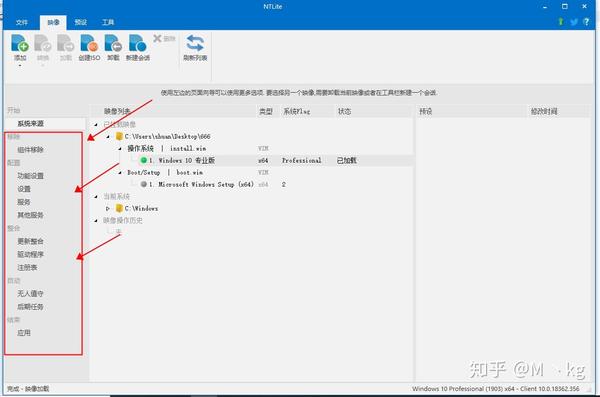Open the 驱动程序 sidebar page
The width and height of the screenshot is (600, 397).
click(x=31, y=254)
